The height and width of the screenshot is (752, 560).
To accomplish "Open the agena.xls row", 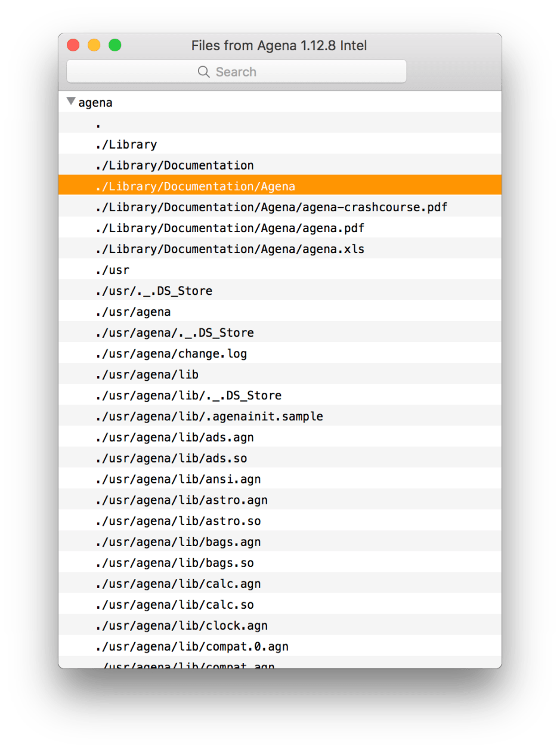I will 239,249.
